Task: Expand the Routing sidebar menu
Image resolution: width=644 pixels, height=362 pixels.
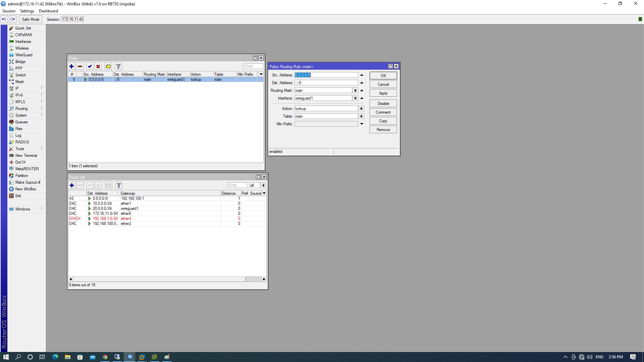Action: click(x=21, y=109)
